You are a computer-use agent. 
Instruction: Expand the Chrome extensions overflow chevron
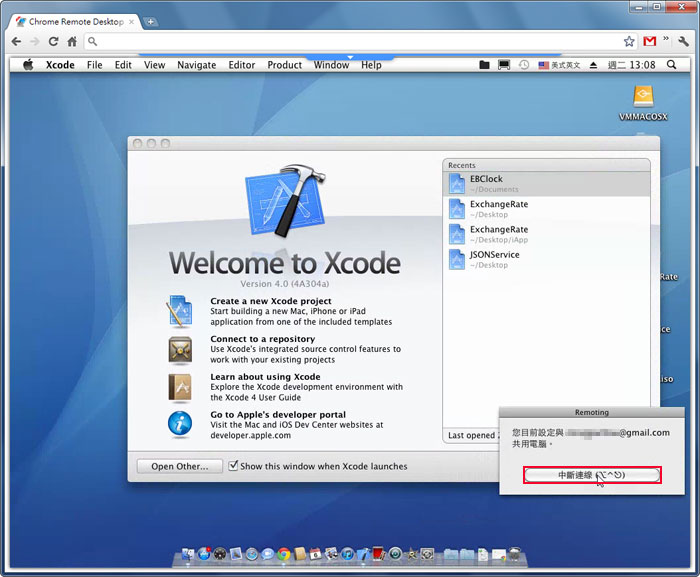click(x=666, y=39)
